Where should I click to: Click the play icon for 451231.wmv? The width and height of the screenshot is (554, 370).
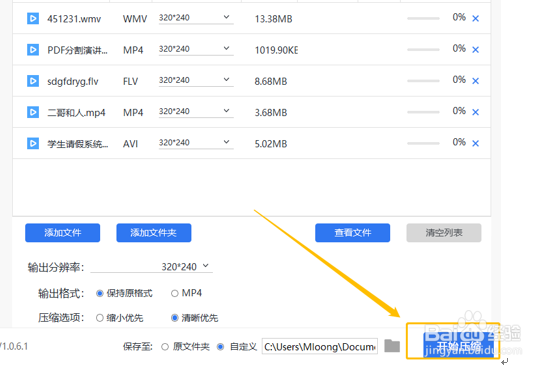33,18
